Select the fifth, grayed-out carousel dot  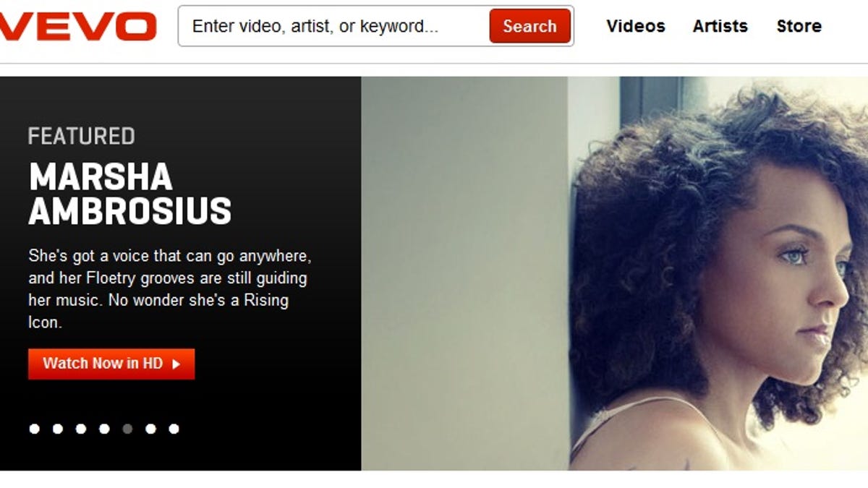[127, 429]
